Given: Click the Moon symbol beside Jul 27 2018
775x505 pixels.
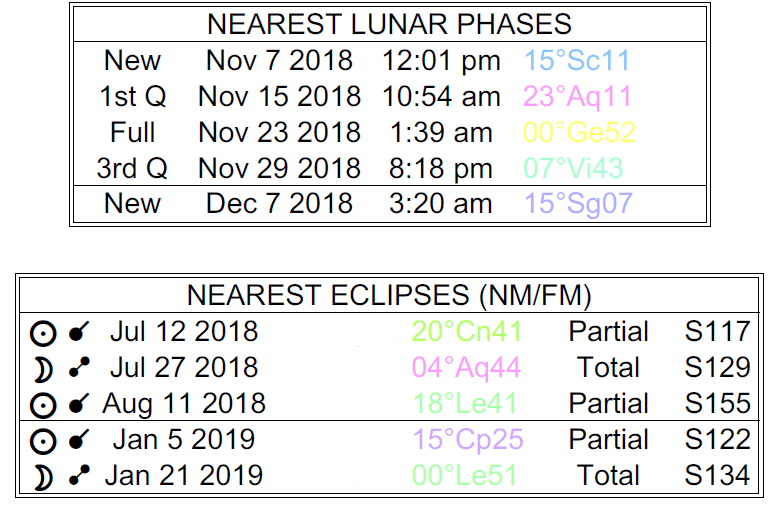Looking at the screenshot, I should point(43,368).
